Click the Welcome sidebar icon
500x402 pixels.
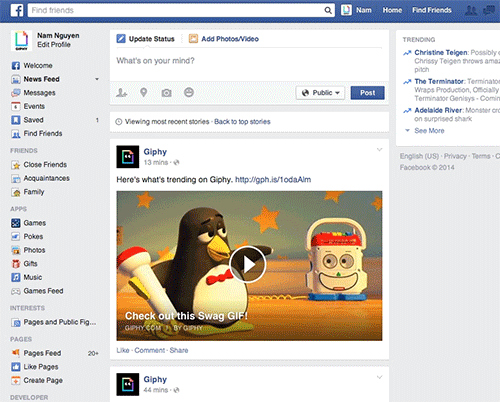(16, 66)
